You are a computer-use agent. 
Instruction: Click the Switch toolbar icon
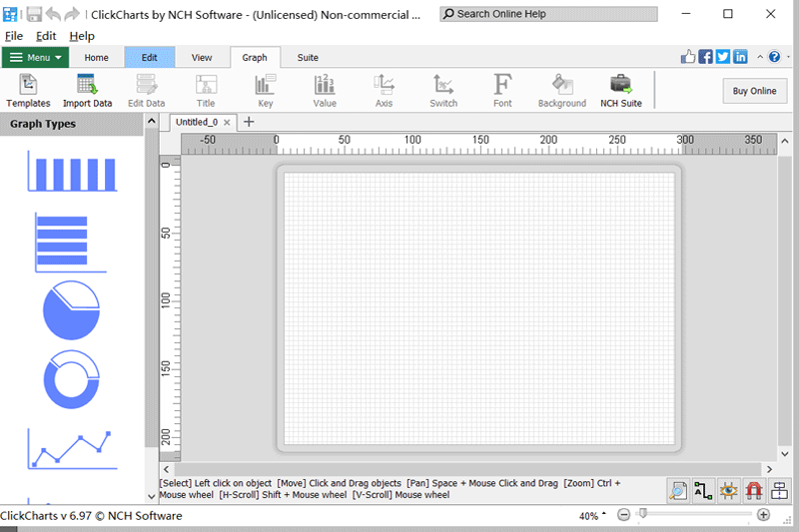pyautogui.click(x=443, y=91)
